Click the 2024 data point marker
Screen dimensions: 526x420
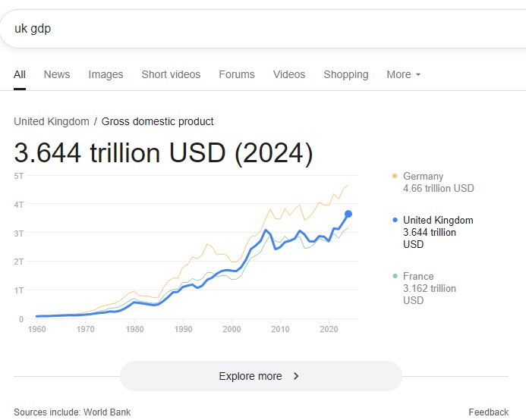348,214
